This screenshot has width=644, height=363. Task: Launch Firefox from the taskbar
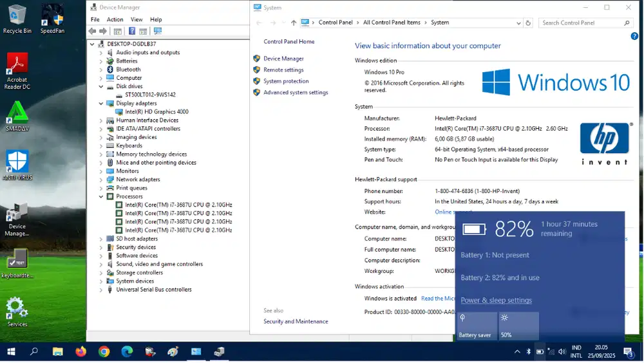[x=80, y=352]
